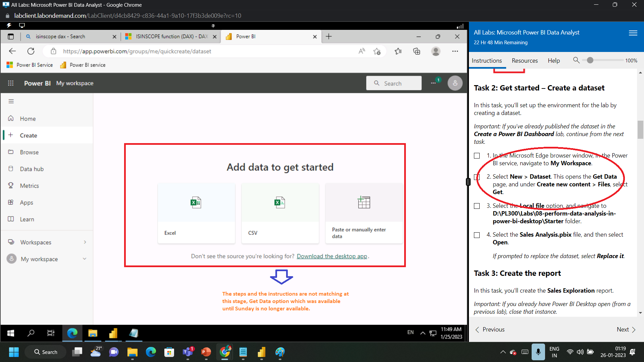Select the Create option in Power BI sidebar

point(29,135)
